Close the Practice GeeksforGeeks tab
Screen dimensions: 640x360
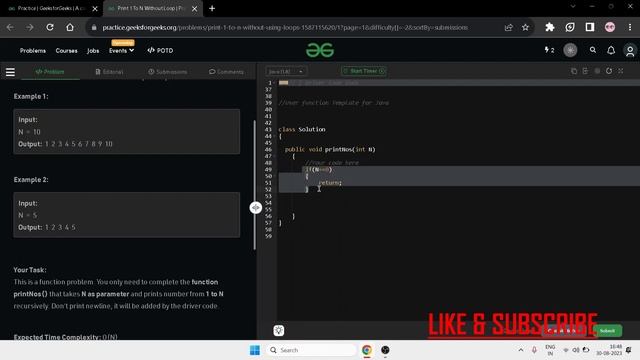(x=95, y=9)
